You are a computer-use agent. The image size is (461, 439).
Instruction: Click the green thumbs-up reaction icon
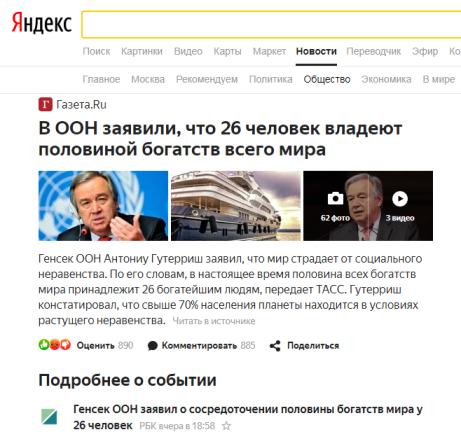pos(44,345)
